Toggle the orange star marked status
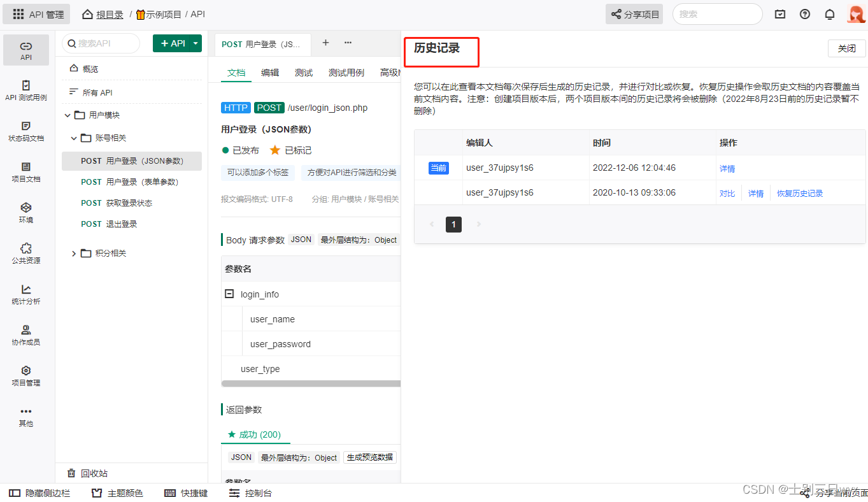The height and width of the screenshot is (502, 868). [x=274, y=150]
